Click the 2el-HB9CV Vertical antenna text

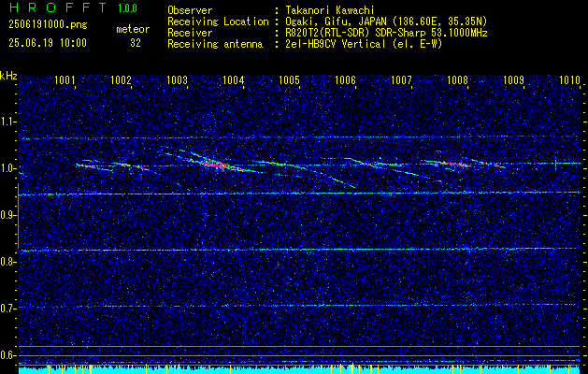[x=364, y=44]
